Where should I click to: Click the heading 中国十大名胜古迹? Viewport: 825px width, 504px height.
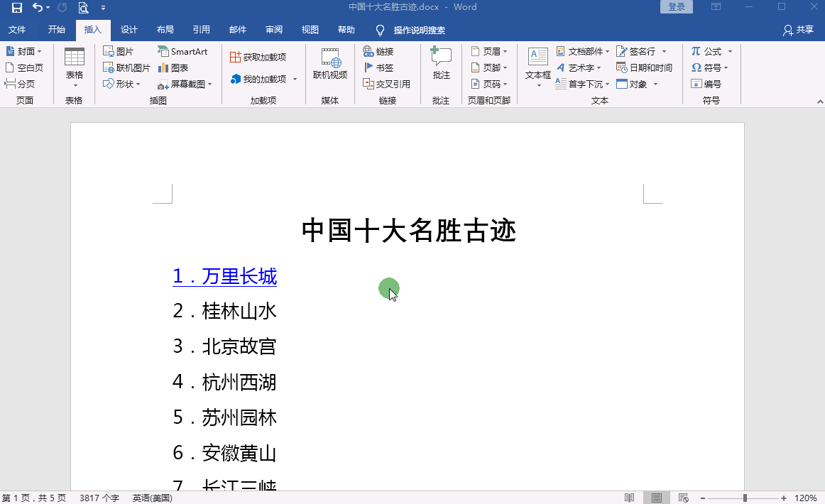click(409, 231)
